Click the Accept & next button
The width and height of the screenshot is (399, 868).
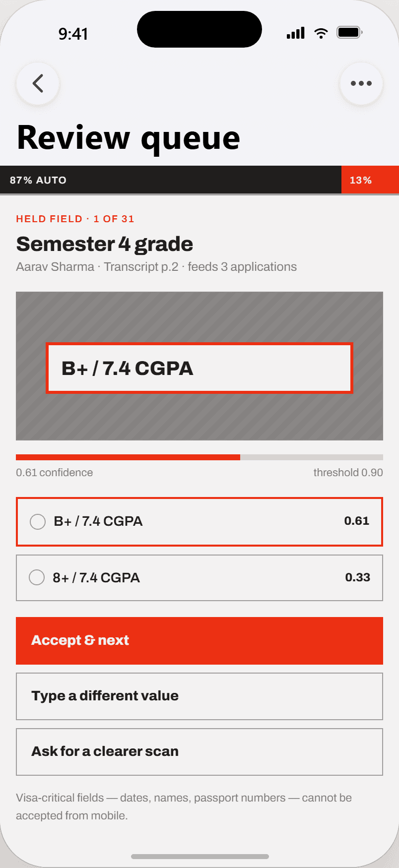199,641
